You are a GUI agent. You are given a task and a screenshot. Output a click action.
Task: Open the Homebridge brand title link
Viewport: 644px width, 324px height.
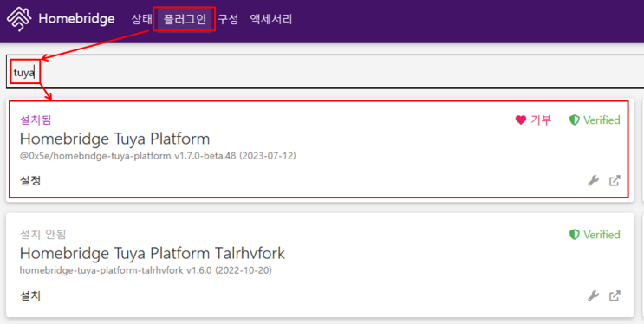[x=76, y=19]
